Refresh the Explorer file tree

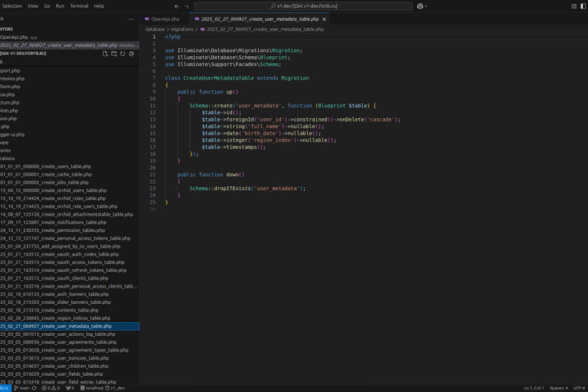point(122,54)
